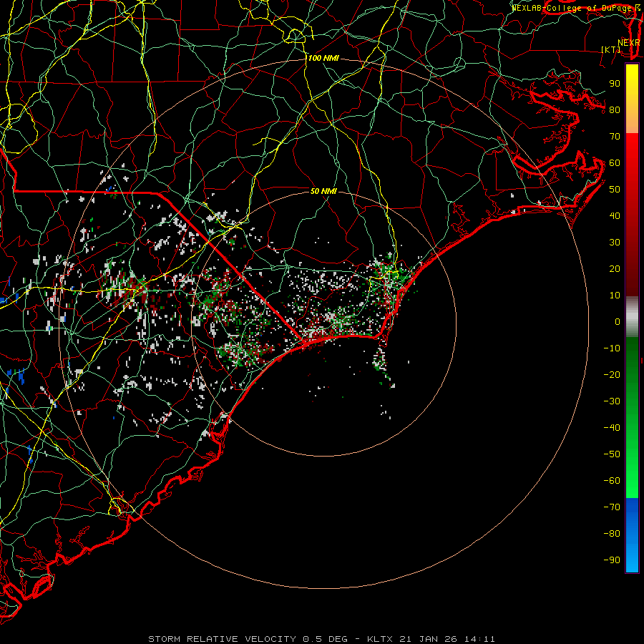Click the -40 value on the velocity scale
644x644 pixels.
point(612,428)
